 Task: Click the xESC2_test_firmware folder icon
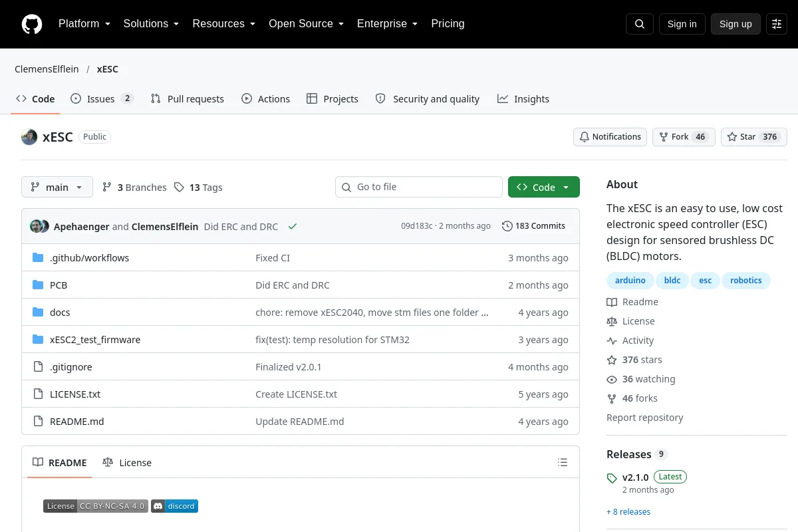[x=38, y=340]
